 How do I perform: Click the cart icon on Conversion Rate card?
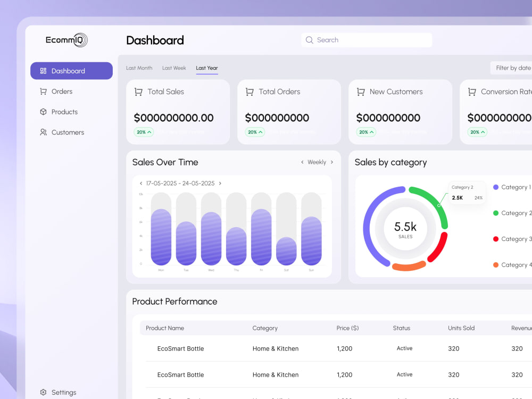(472, 92)
